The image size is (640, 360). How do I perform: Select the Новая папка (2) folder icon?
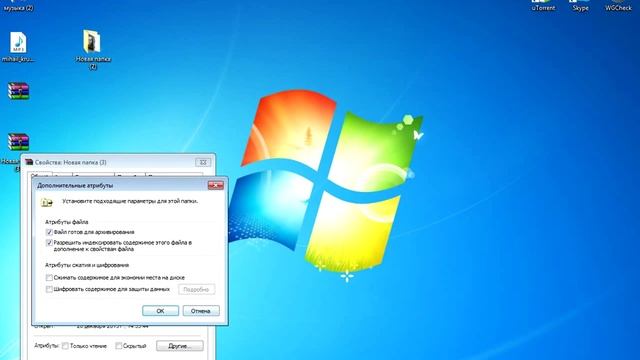tap(91, 41)
